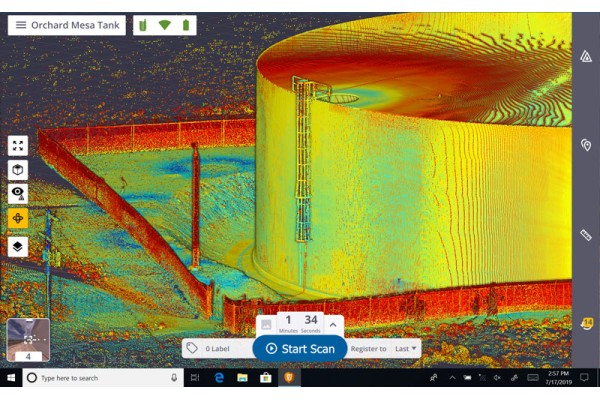Open the sync badge showing 14
Image resolution: width=600 pixels, height=400 pixels.
(587, 323)
